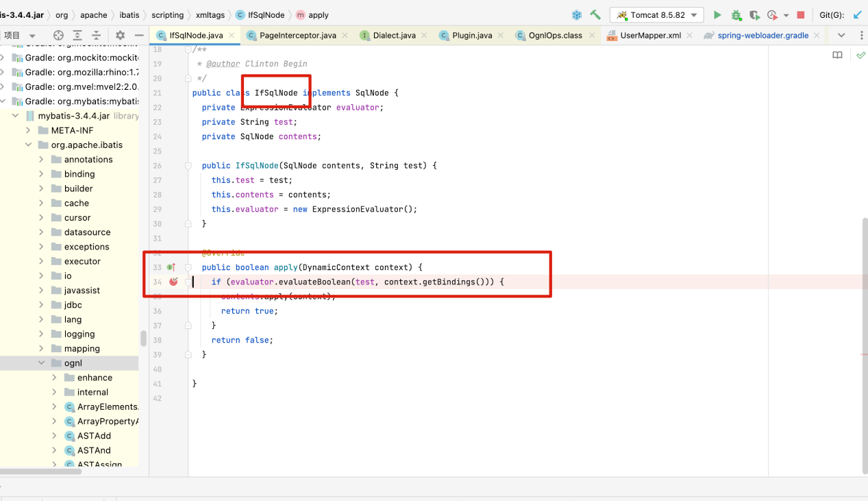Open the profiler clock icon
This screenshot has height=501, width=868.
771,14
